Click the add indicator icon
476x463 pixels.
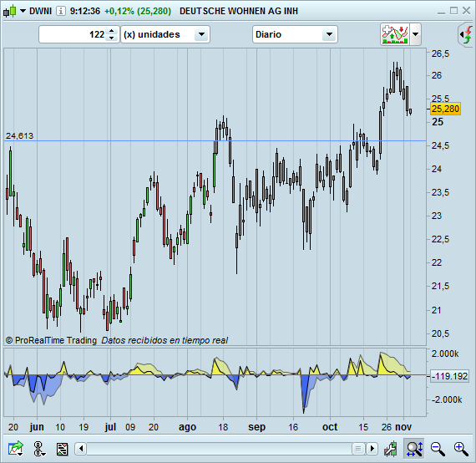tap(395, 34)
